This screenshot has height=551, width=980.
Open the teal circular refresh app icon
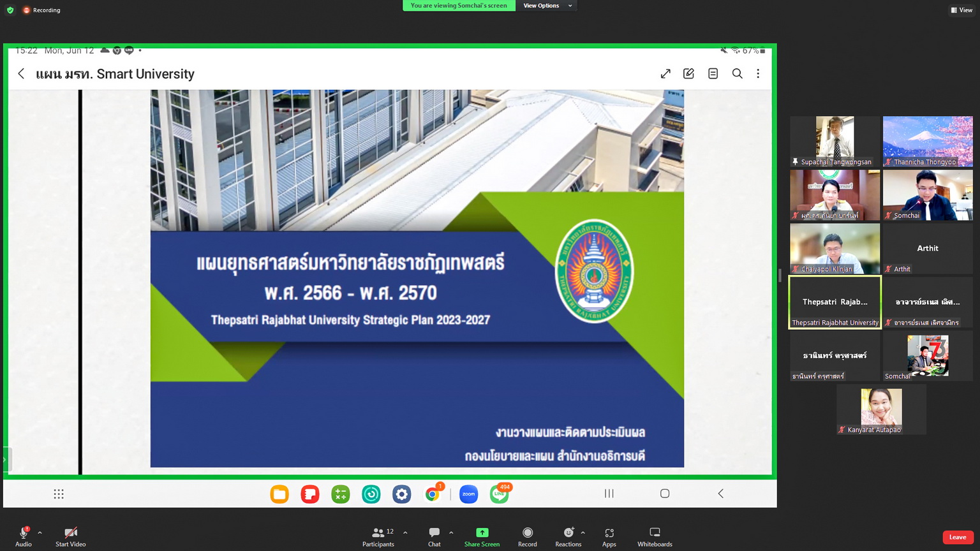tap(371, 494)
